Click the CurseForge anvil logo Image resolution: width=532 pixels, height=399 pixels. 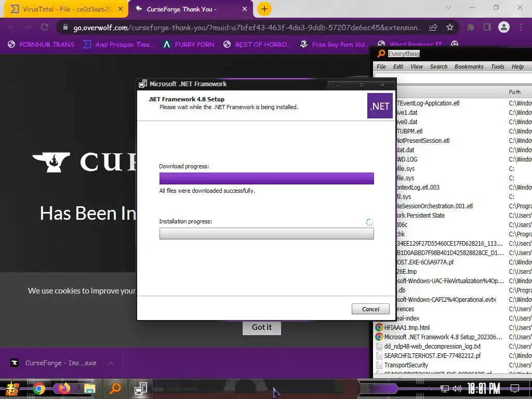(x=51, y=162)
